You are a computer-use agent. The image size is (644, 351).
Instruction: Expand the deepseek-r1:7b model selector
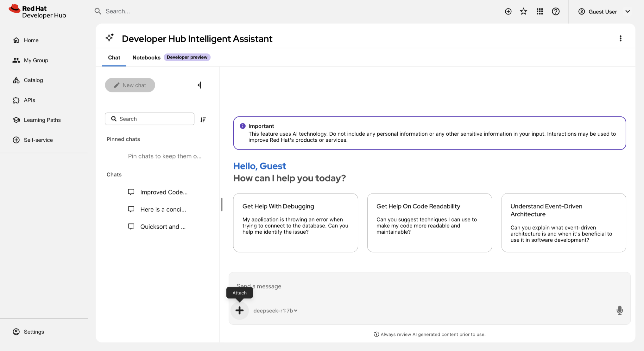click(275, 311)
